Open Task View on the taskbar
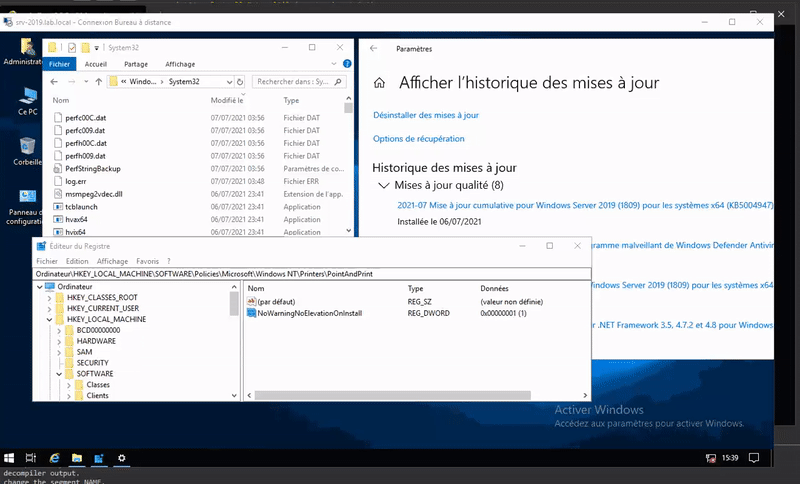The height and width of the screenshot is (484, 800). pyautogui.click(x=31, y=458)
